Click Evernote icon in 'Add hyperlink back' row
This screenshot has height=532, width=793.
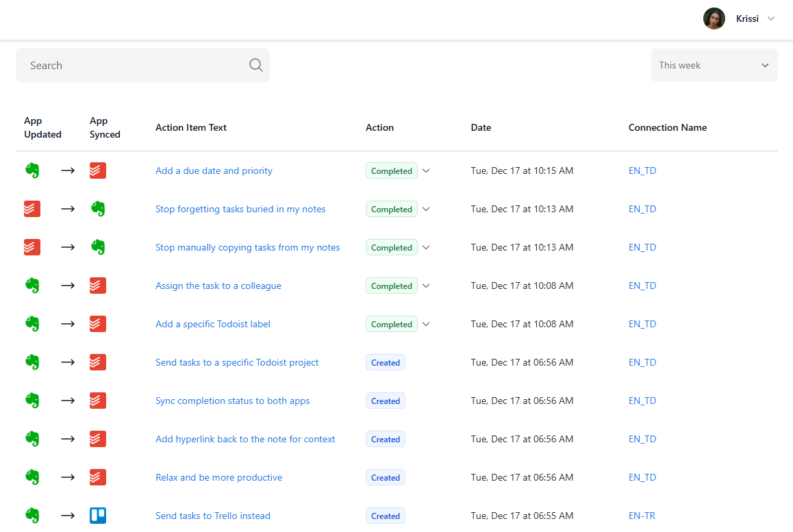coord(32,439)
